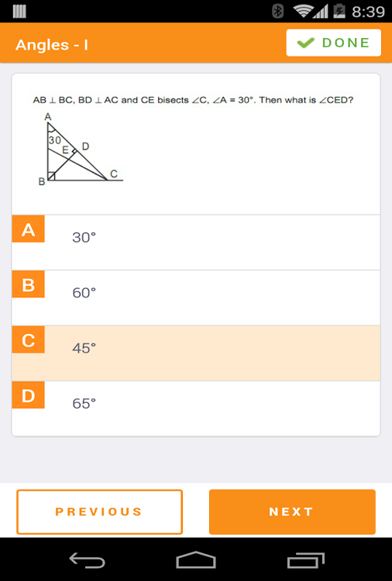Tap the triangle ABC diagram image
Viewport: 392px width, 581px height.
[81, 149]
